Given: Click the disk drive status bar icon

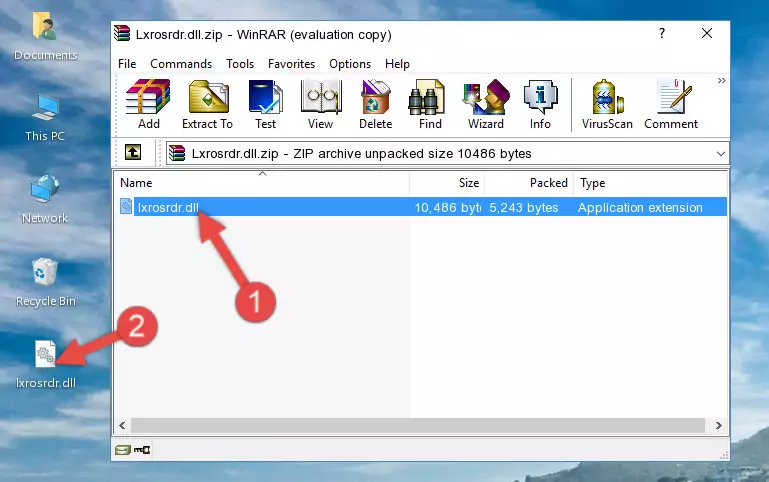Looking at the screenshot, I should point(123,450).
